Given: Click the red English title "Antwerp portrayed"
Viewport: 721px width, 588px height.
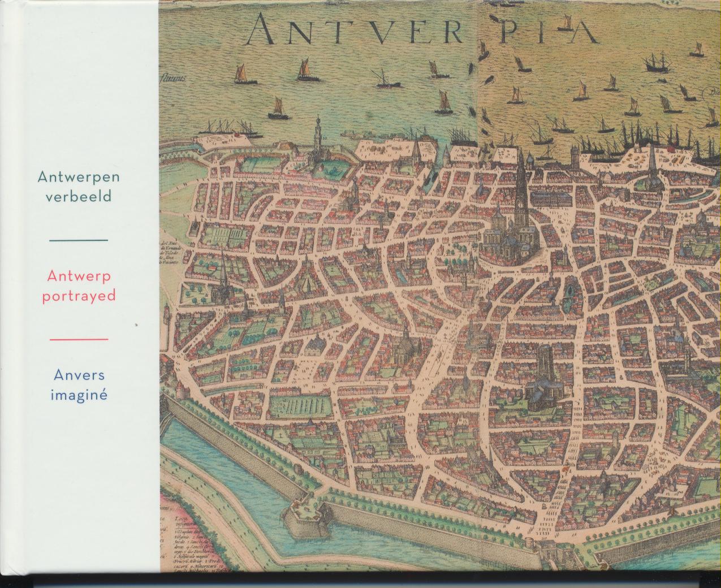Looking at the screenshot, I should pos(79,286).
